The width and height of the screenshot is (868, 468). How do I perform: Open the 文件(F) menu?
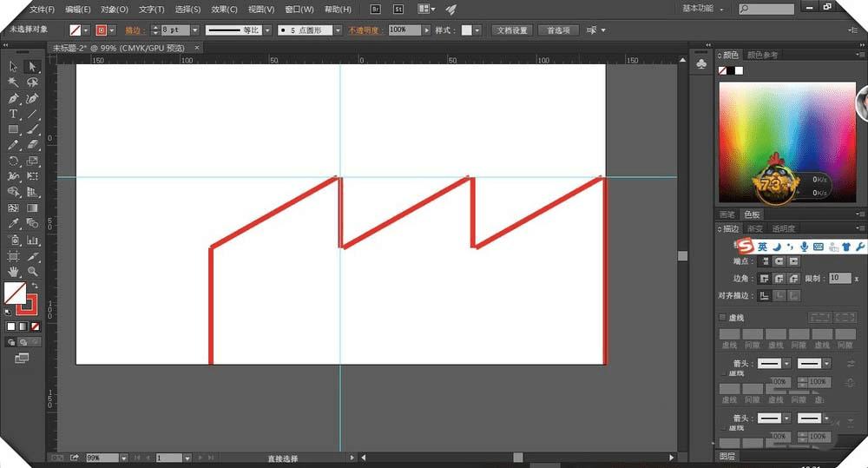point(42,10)
